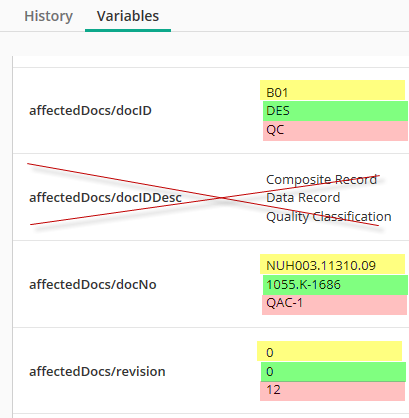409x418 pixels.
Task: Click the Data Record description
Action: (x=303, y=197)
